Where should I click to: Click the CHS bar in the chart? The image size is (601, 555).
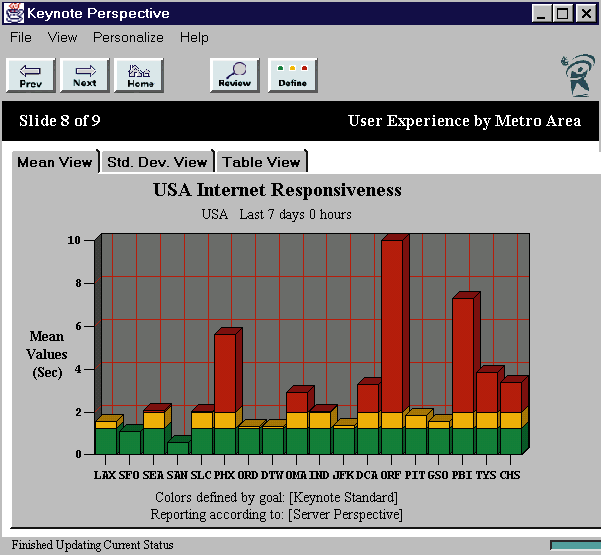(x=511, y=418)
